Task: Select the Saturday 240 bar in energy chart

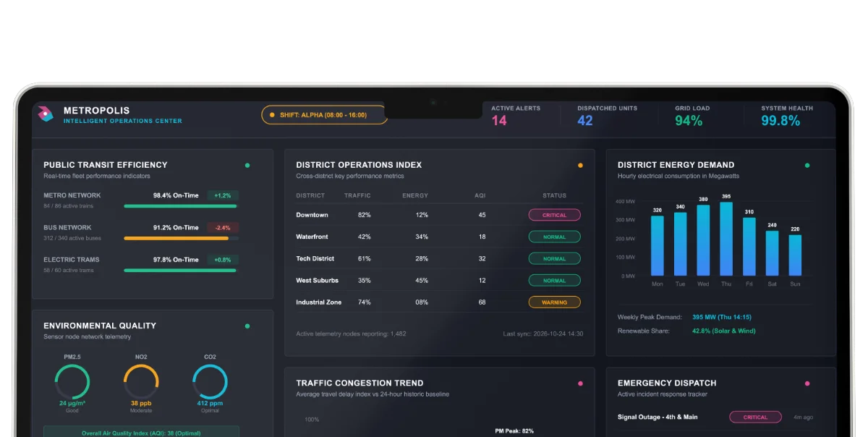Action: click(773, 253)
